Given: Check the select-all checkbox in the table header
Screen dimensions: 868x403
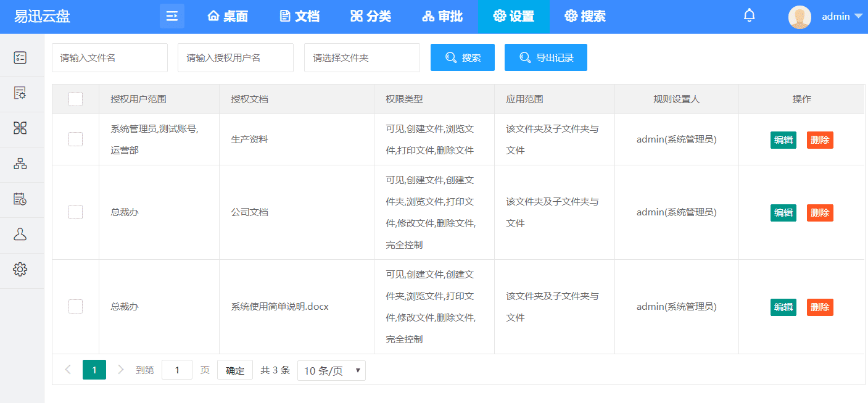Looking at the screenshot, I should (75, 99).
